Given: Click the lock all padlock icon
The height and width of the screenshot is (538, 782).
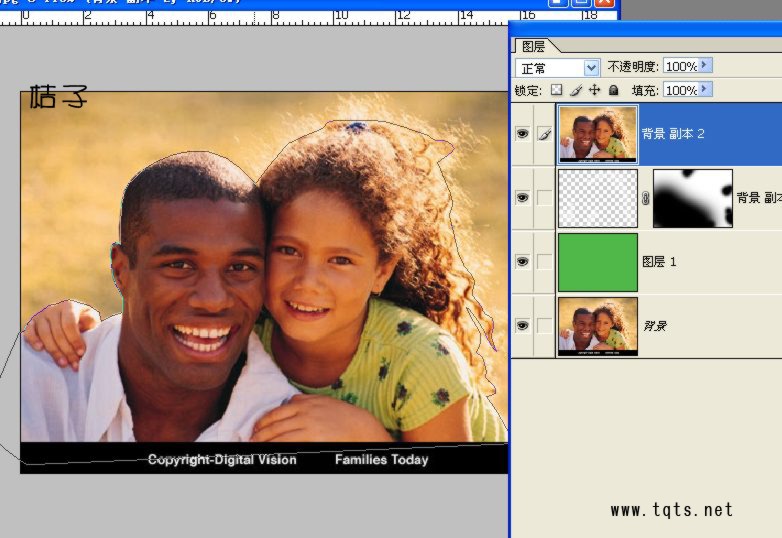Looking at the screenshot, I should [613, 90].
